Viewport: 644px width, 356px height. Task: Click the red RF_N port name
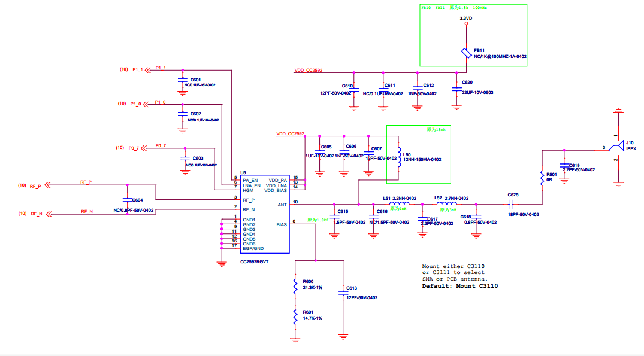point(37,214)
